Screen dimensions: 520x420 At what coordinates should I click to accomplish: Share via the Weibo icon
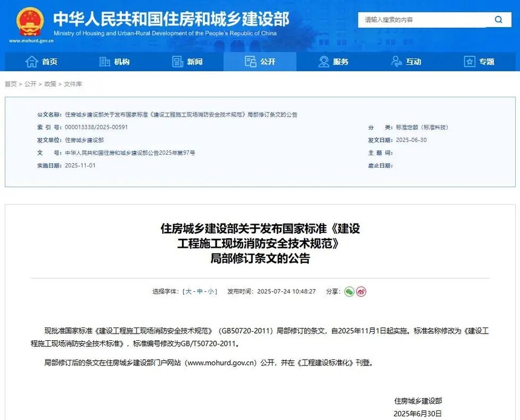tap(361, 292)
